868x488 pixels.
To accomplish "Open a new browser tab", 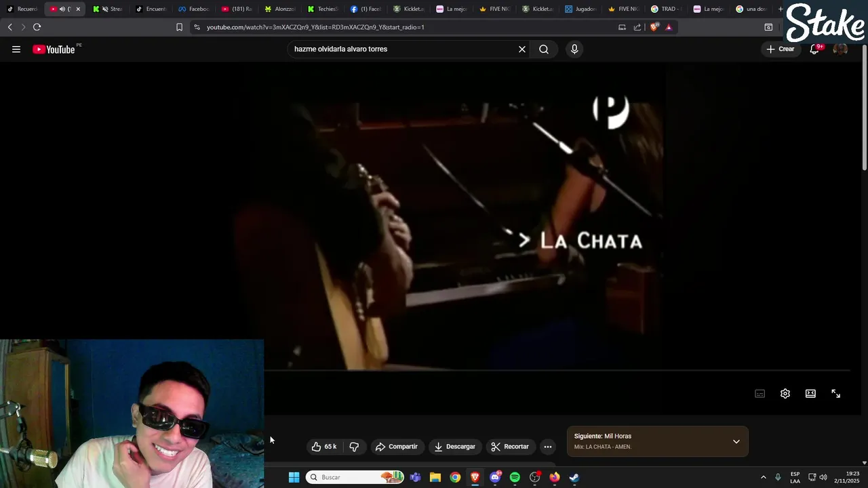I will 781,9.
